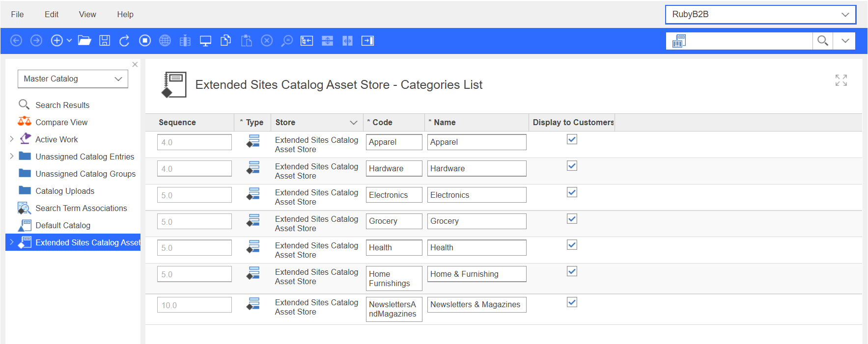
Task: Click the Open folder toolbar icon
Action: (84, 41)
